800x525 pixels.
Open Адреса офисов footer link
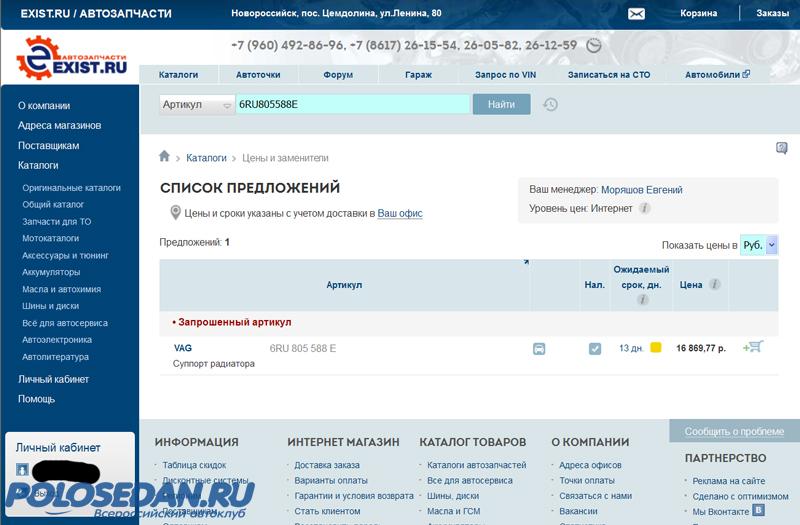tap(590, 465)
